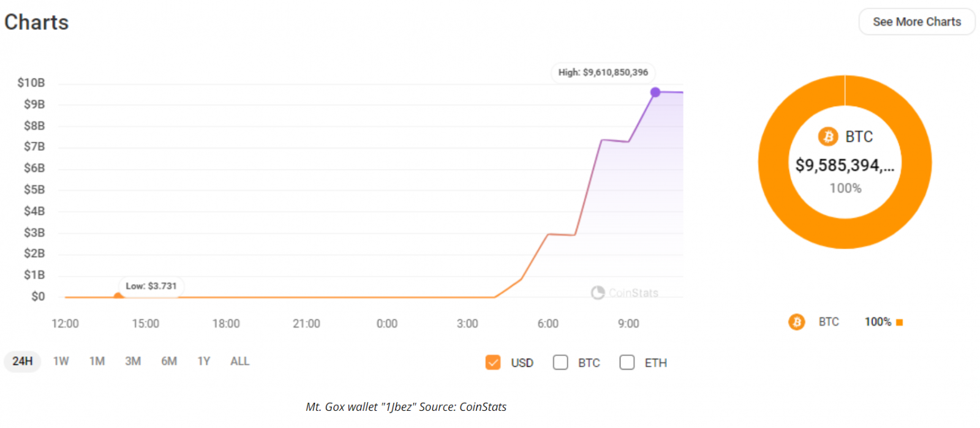Click the orange low-point dot on the chart
The width and height of the screenshot is (980, 428).
click(118, 296)
